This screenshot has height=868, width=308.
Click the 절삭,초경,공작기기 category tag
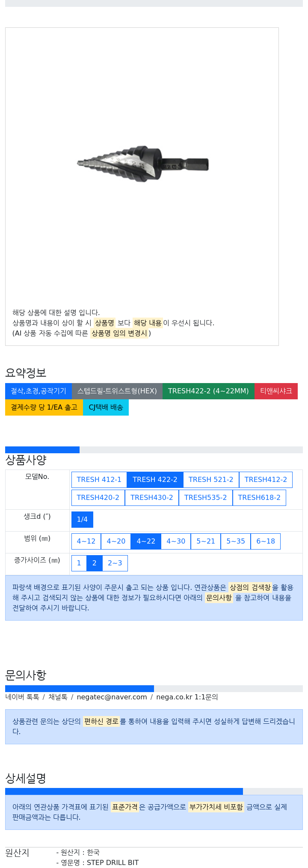click(38, 391)
